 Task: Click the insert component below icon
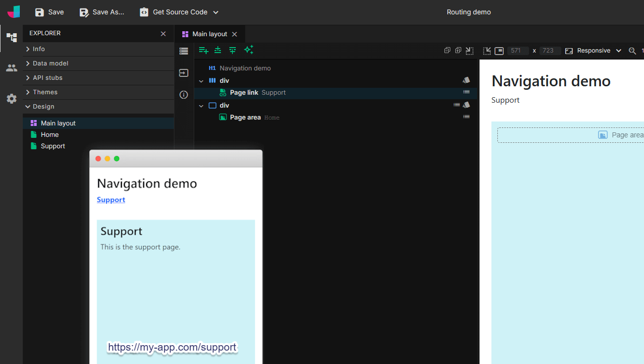pyautogui.click(x=232, y=50)
